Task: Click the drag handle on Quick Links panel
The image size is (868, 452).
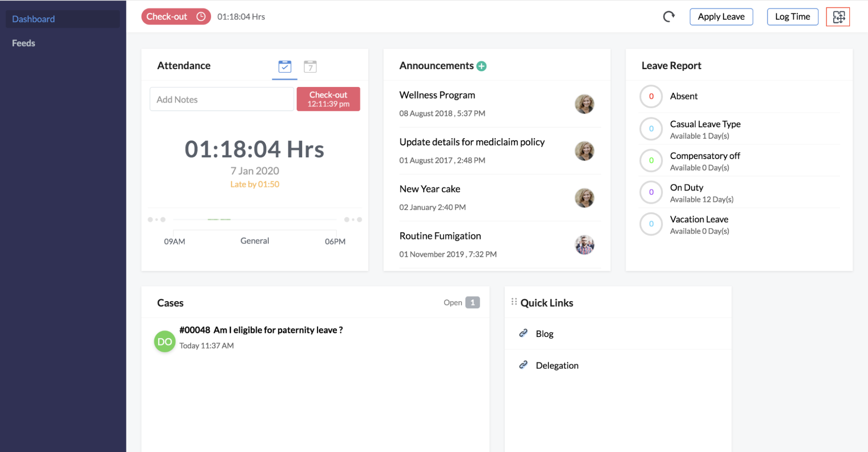Action: 514,301
